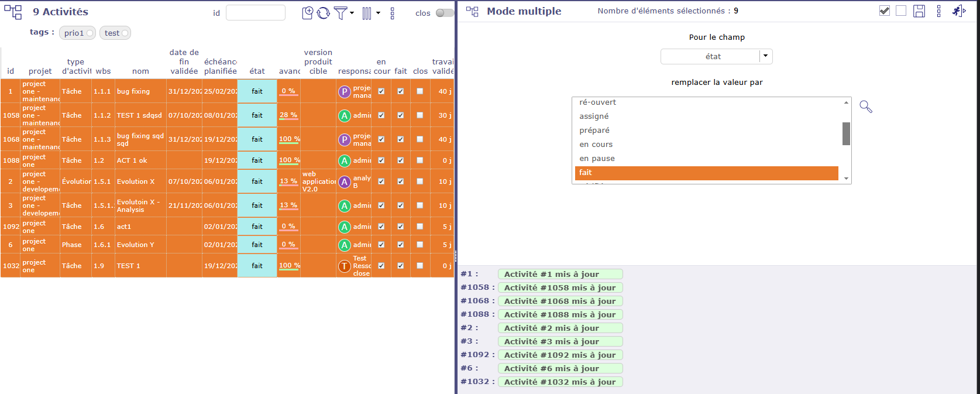Toggle the test tag switch
The width and height of the screenshot is (980, 394).
(125, 33)
